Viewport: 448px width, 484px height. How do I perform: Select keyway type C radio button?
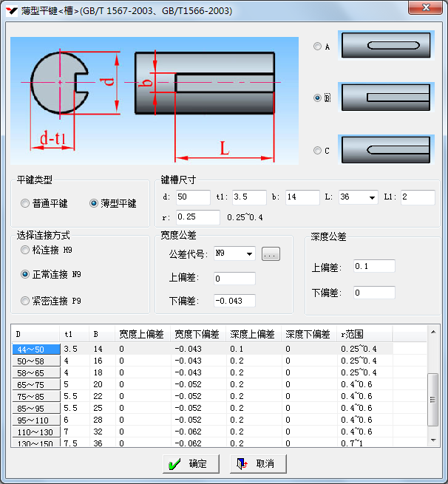(x=317, y=150)
